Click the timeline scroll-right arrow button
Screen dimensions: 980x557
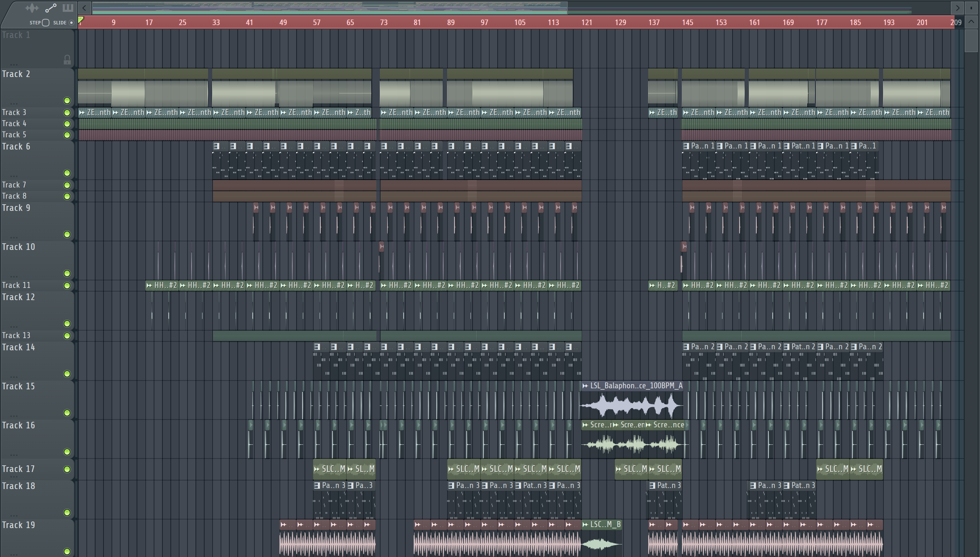coord(957,8)
